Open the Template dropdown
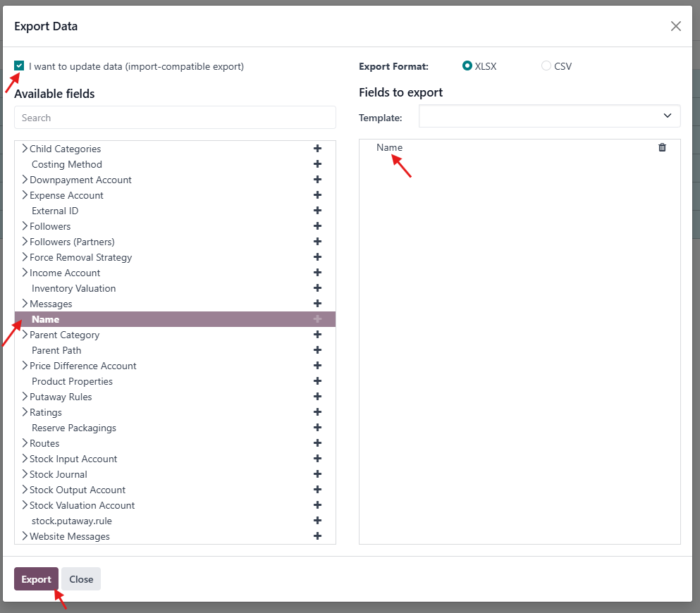 tap(549, 116)
